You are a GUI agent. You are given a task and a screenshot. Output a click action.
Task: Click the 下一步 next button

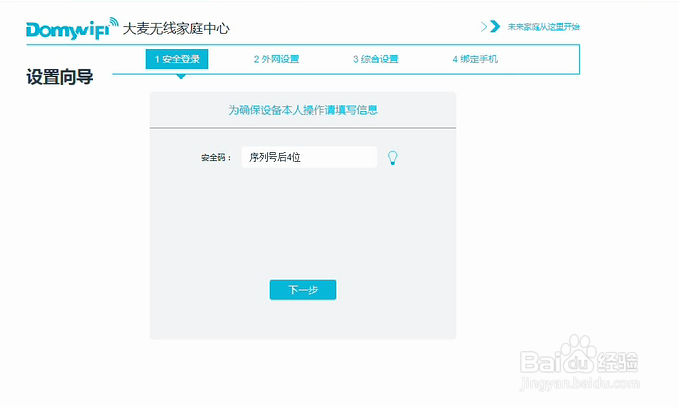[303, 290]
